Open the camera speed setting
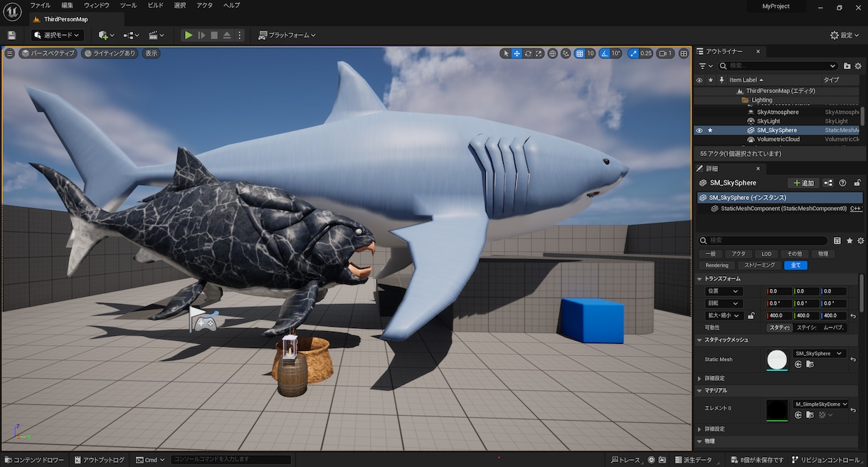This screenshot has width=868, height=467. tap(665, 53)
